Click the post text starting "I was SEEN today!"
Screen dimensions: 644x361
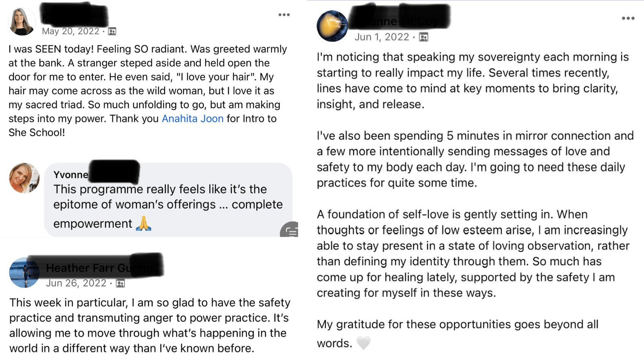pyautogui.click(x=148, y=90)
